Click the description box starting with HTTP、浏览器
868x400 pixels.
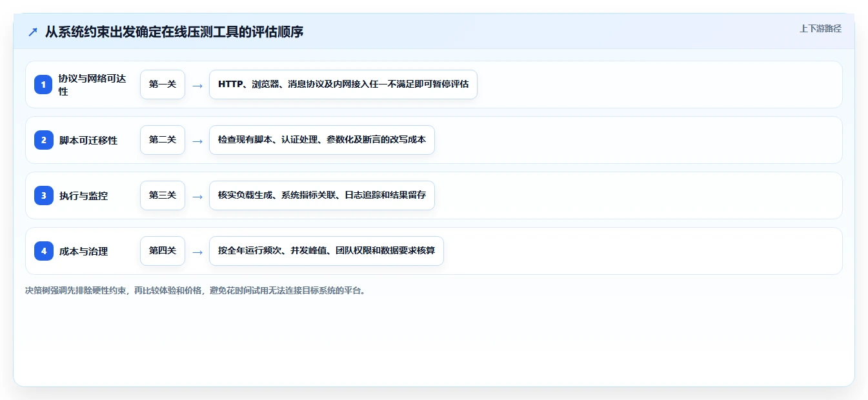coord(343,85)
